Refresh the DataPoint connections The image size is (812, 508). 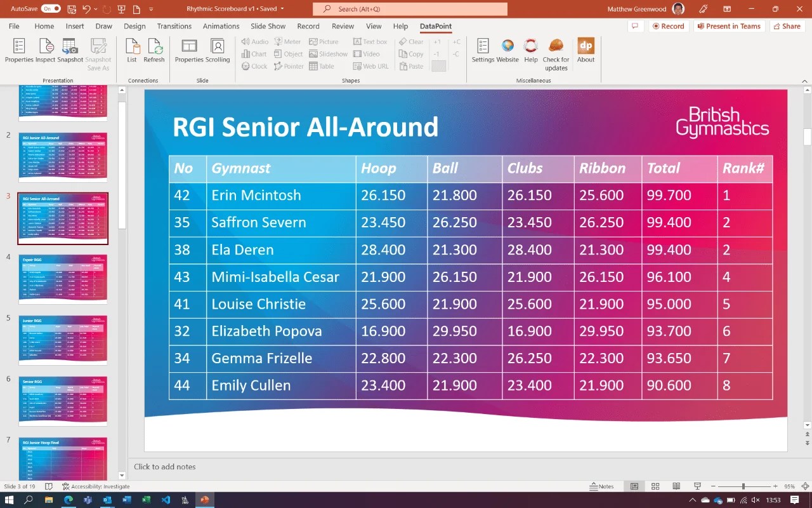tap(154, 50)
